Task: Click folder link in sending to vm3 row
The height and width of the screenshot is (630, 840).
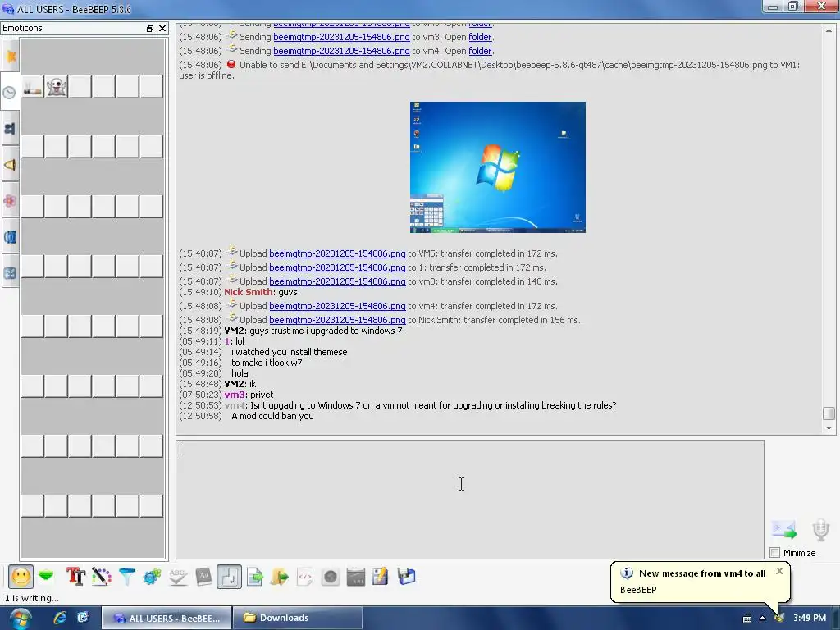Action: (480, 37)
